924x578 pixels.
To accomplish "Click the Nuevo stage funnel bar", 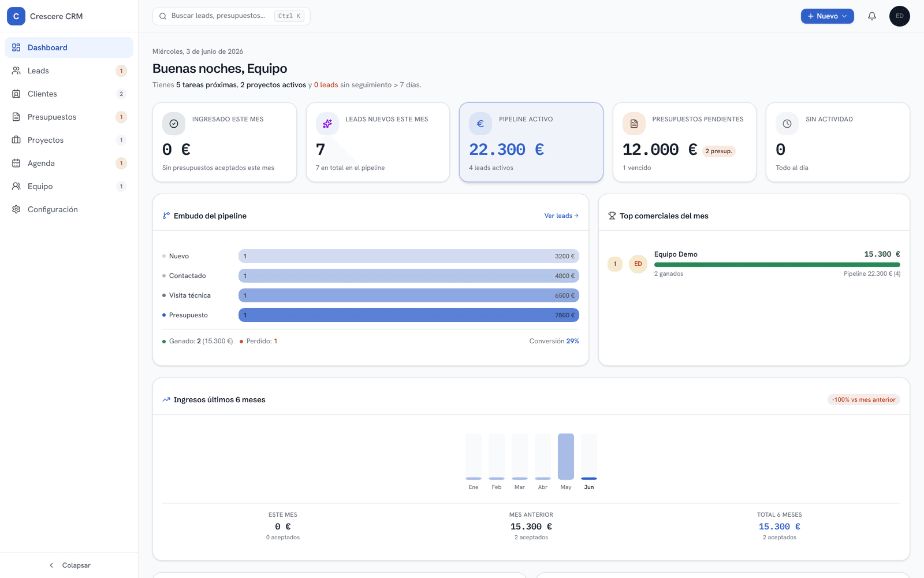I will [x=409, y=256].
